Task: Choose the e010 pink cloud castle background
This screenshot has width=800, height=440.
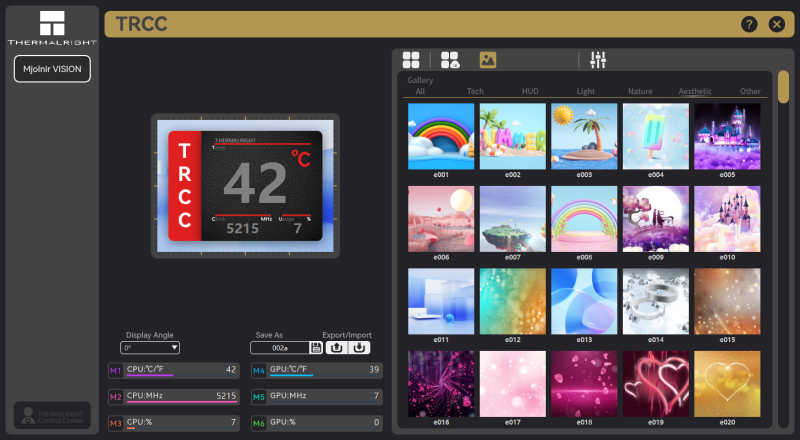Action: pos(727,219)
